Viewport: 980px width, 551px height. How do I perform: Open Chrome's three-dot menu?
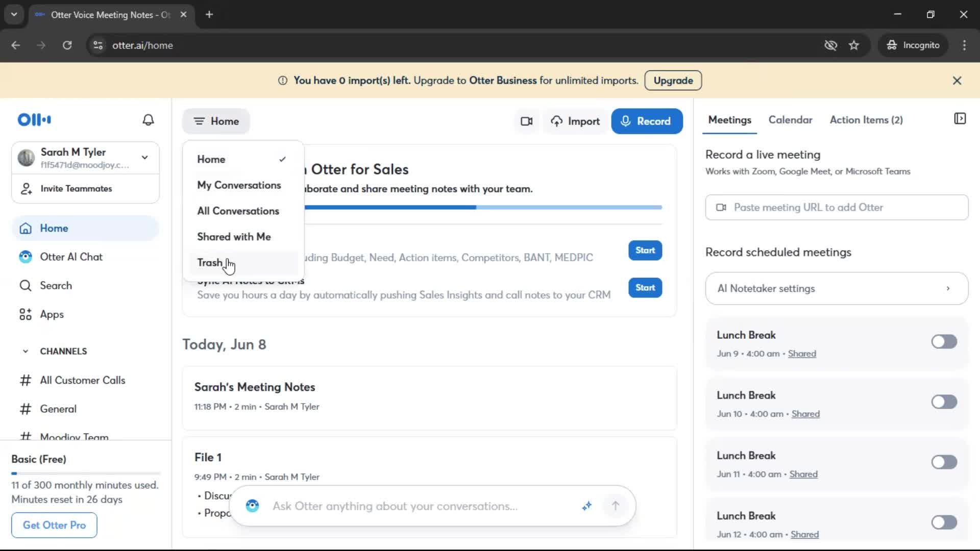tap(964, 45)
